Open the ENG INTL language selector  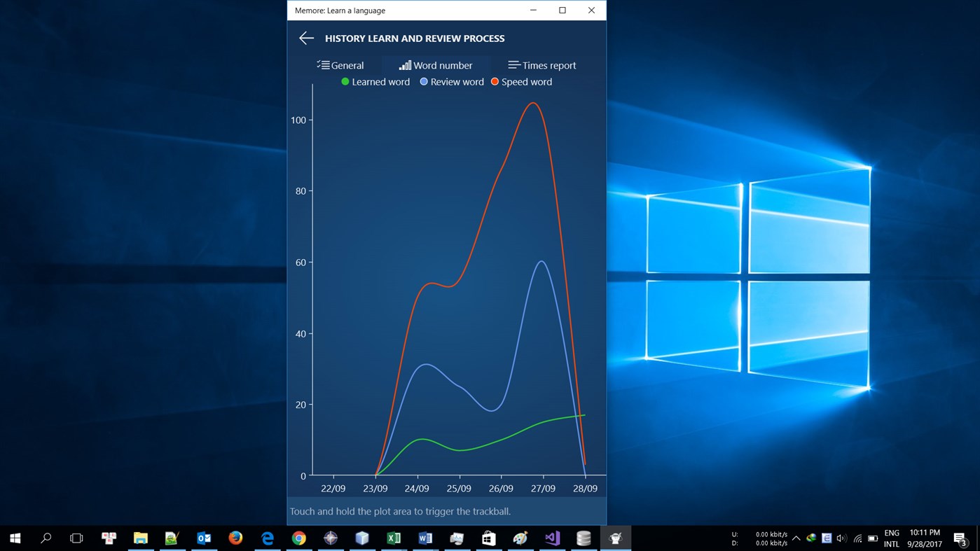click(x=892, y=538)
